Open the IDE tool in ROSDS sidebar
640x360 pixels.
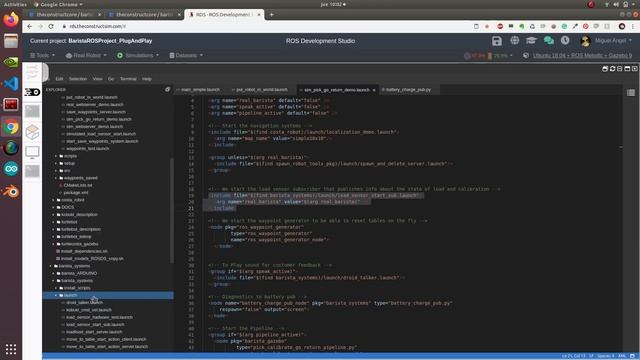click(x=32, y=92)
